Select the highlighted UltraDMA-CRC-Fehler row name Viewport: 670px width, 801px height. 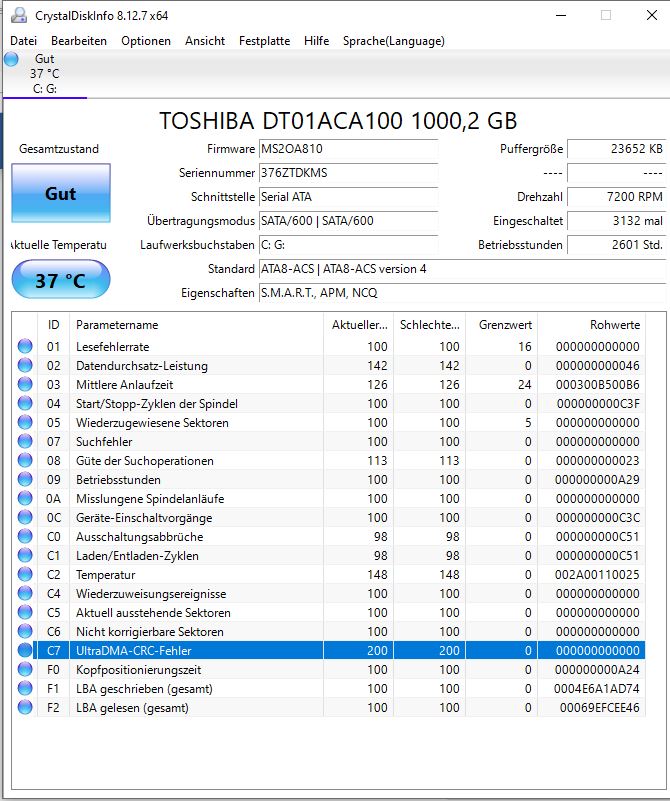pos(134,651)
